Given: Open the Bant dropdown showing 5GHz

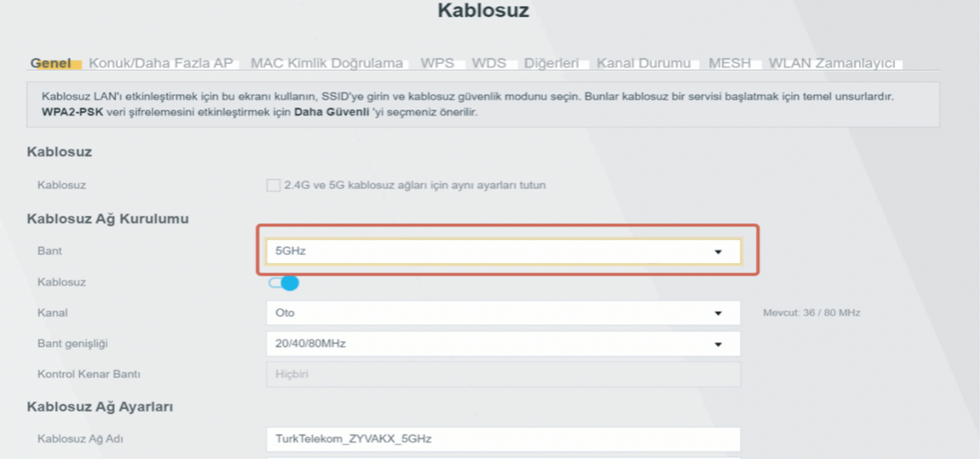Looking at the screenshot, I should click(x=503, y=251).
